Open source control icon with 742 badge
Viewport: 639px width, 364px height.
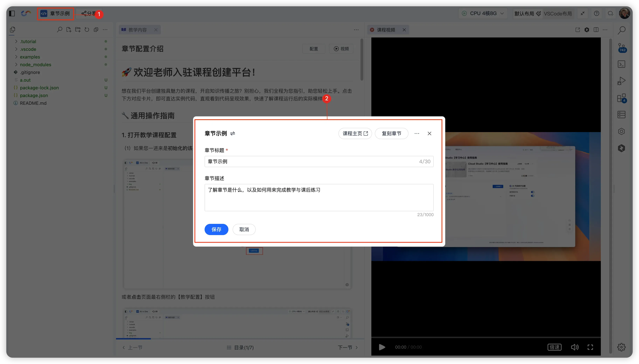(621, 47)
